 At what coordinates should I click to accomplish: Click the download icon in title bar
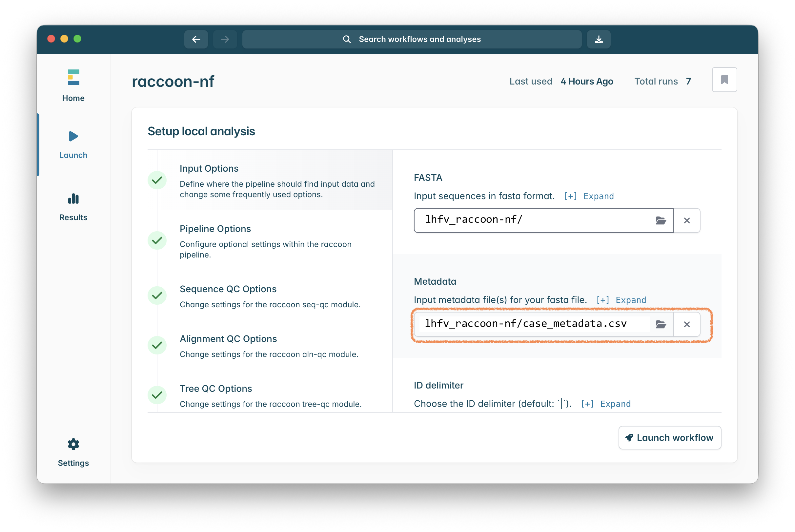click(x=598, y=39)
